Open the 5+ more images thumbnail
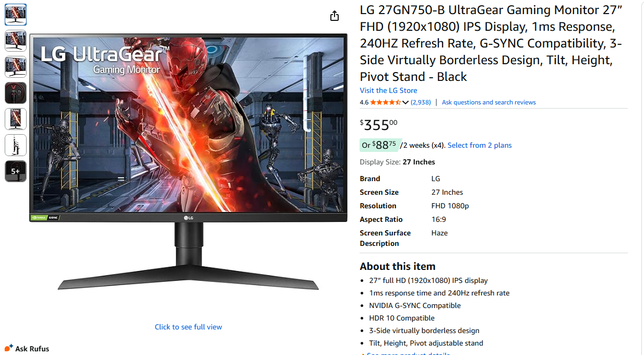Image resolution: width=644 pixels, height=355 pixels. (x=16, y=171)
